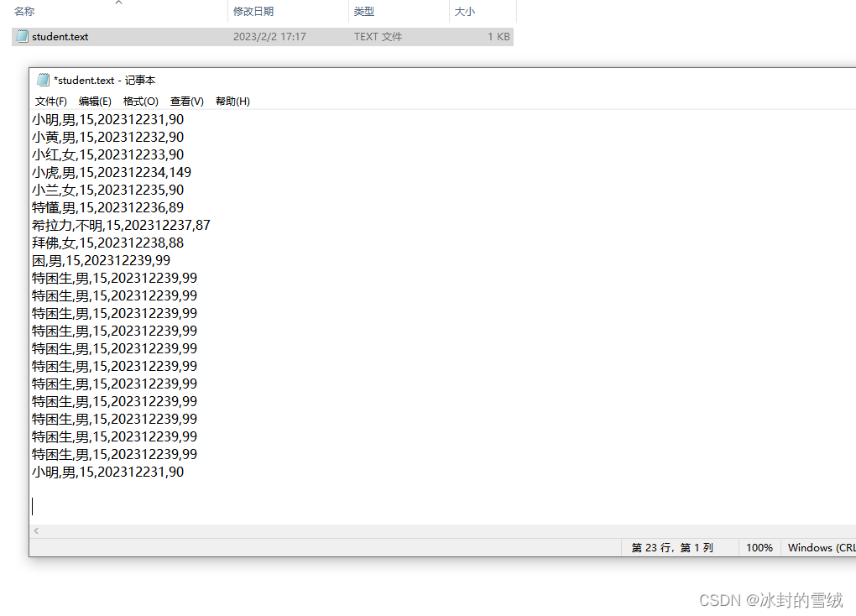
Task: Sort by the 大小 column header
Action: [465, 11]
